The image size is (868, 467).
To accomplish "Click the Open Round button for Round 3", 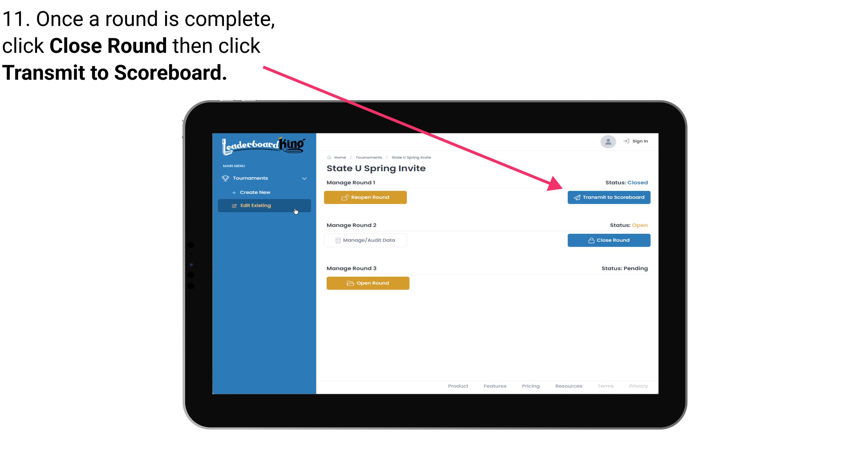I will click(368, 282).
